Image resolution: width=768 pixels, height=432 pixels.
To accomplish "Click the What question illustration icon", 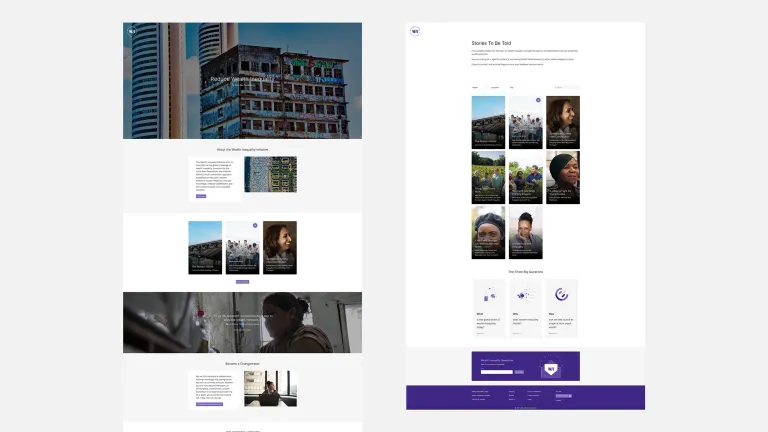I will pos(489,295).
